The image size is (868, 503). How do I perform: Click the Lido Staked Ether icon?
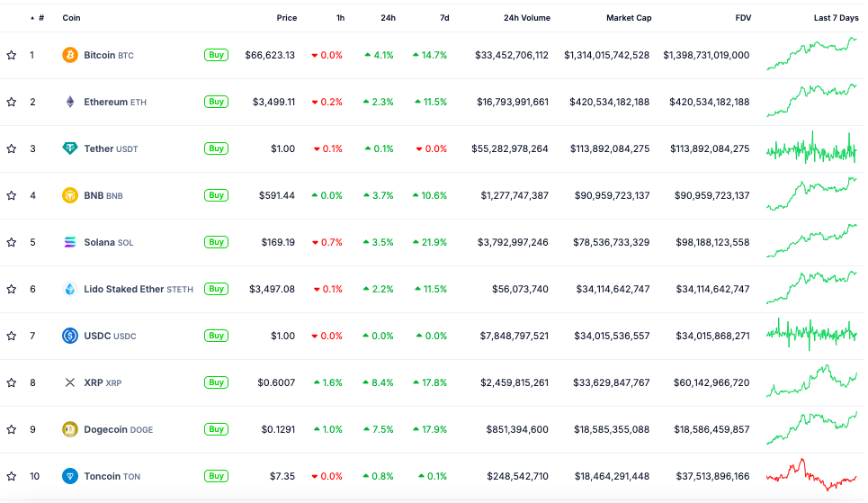[69, 289]
